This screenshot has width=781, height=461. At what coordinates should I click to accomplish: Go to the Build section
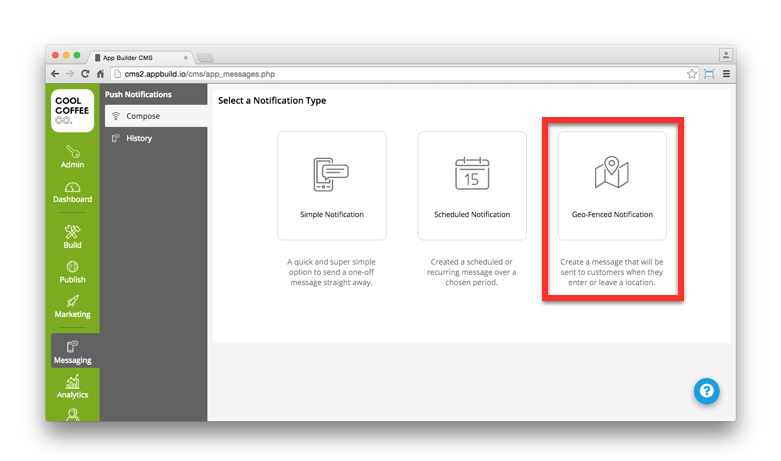click(x=72, y=236)
